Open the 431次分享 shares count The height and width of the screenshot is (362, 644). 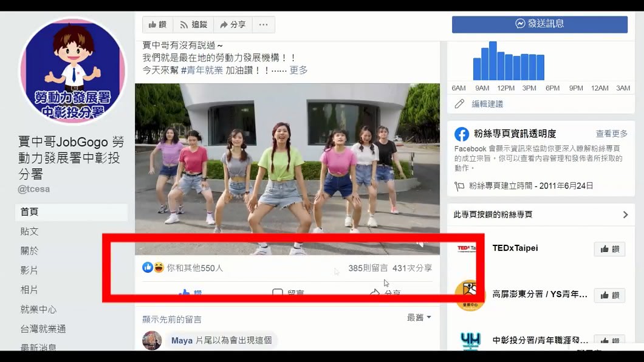tap(412, 268)
